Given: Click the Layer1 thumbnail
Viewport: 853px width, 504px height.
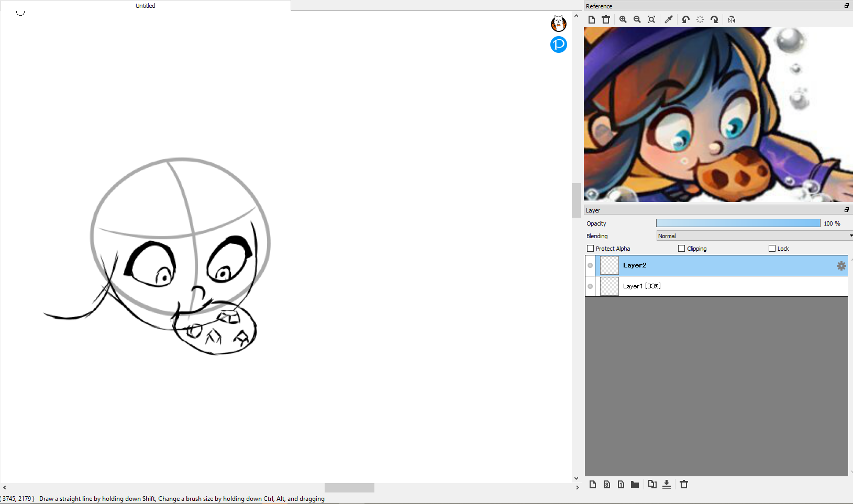Looking at the screenshot, I should pos(610,286).
